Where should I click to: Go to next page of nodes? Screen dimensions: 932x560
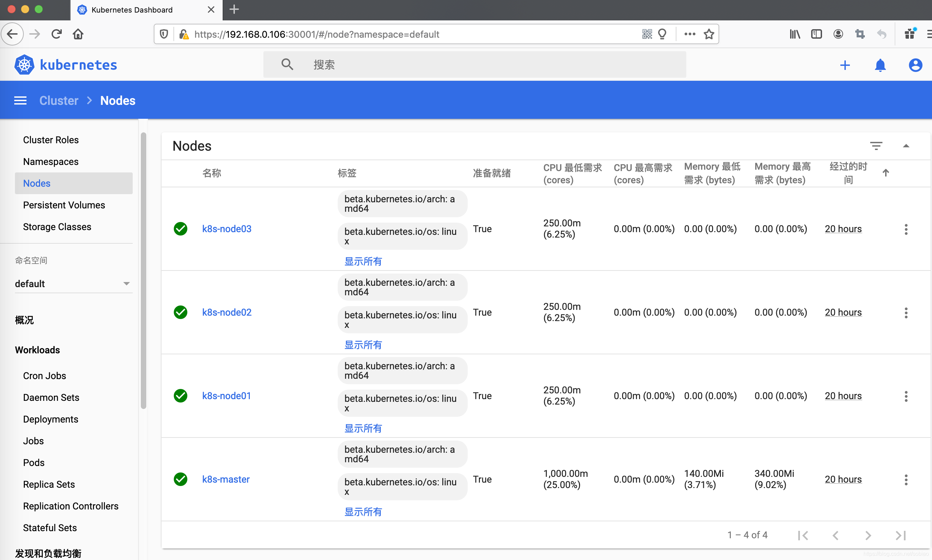tap(868, 535)
